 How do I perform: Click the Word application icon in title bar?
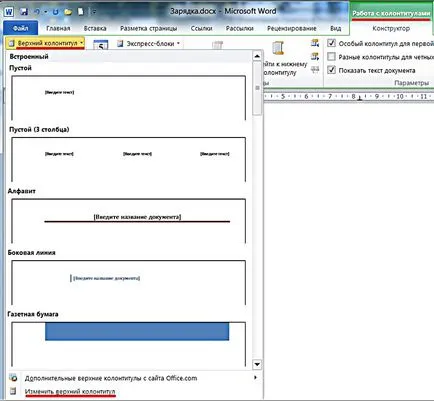[9, 12]
